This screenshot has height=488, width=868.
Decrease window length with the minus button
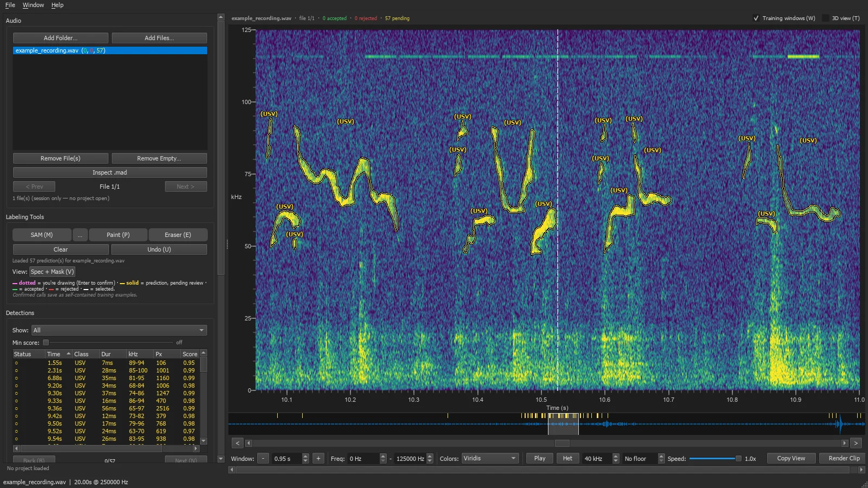point(263,459)
